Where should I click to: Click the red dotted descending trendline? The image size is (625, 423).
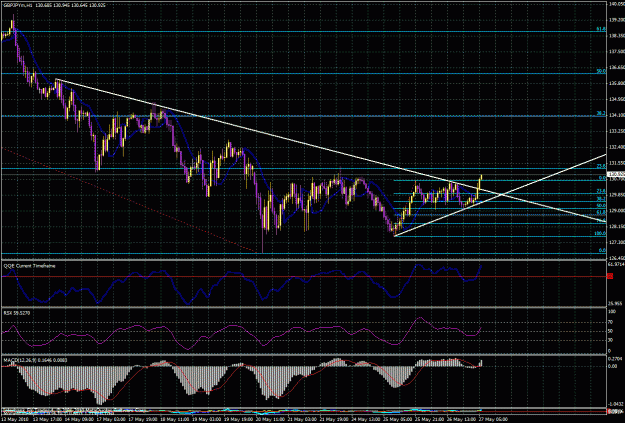pyautogui.click(x=130, y=199)
